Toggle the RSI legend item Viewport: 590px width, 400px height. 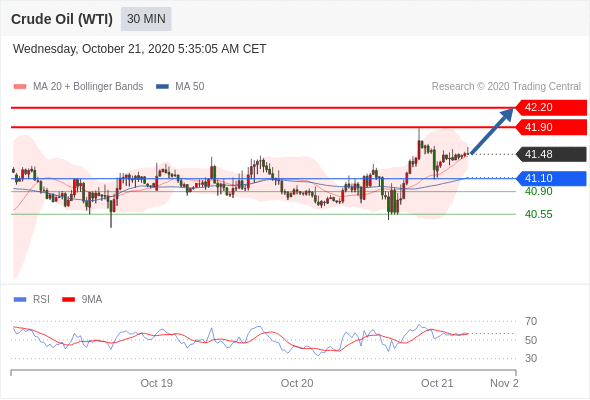pos(32,300)
